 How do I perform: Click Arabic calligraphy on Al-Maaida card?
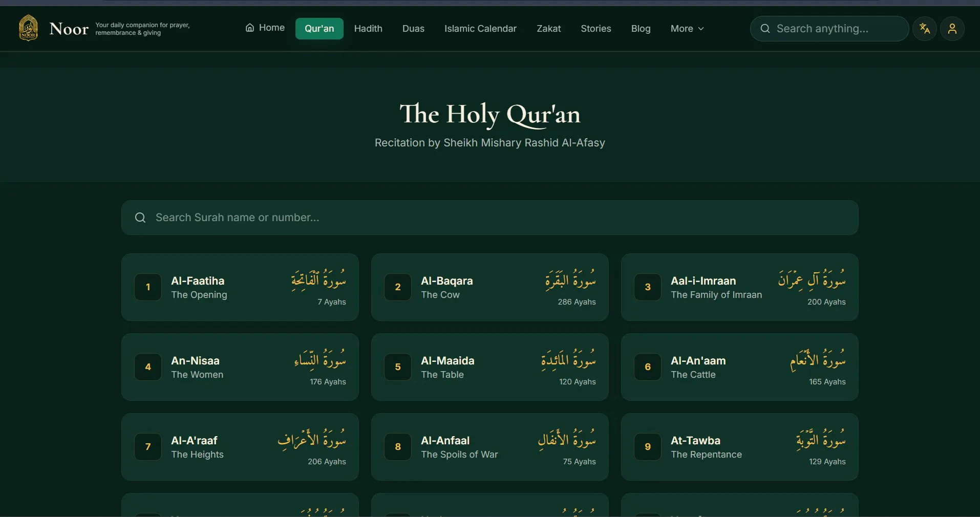click(568, 359)
